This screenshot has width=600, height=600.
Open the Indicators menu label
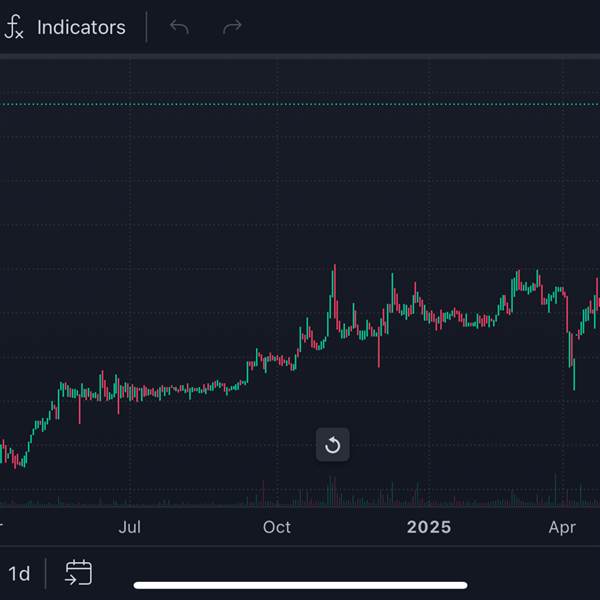click(81, 28)
